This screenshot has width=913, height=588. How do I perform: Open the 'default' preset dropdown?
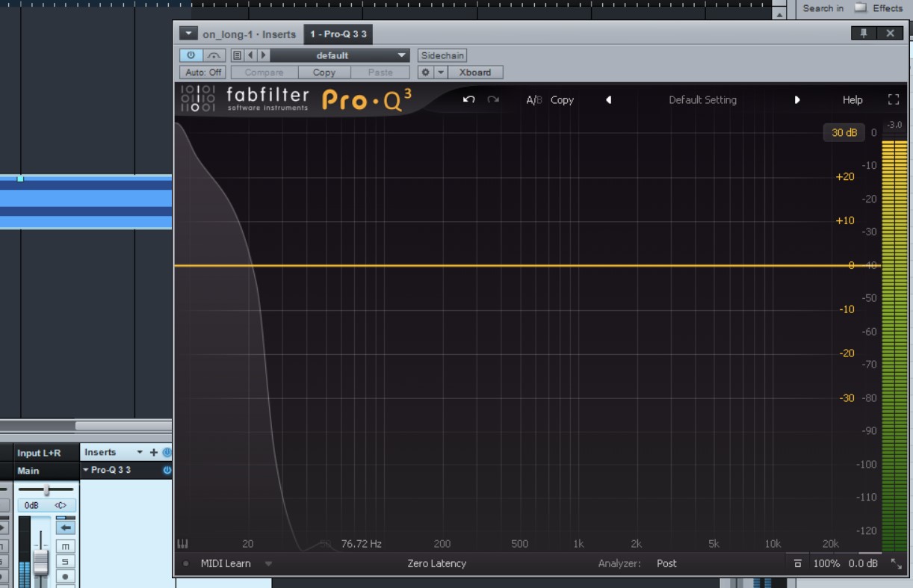point(339,55)
